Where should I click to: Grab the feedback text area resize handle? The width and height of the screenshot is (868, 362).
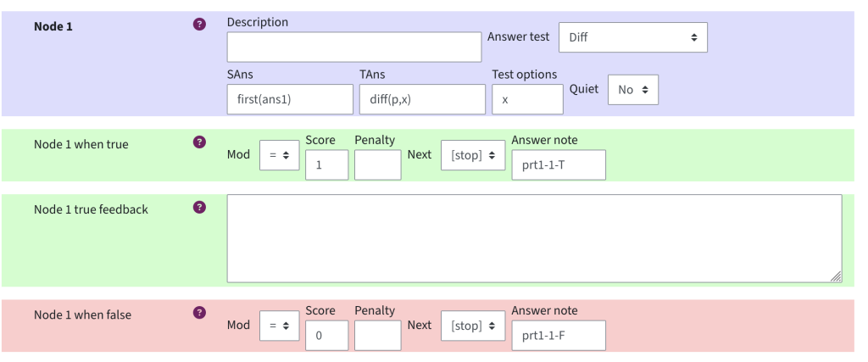[x=836, y=276]
